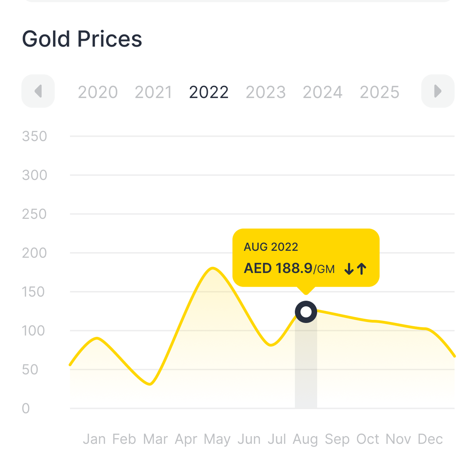
Task: Click the next years arrow button
Action: click(438, 91)
